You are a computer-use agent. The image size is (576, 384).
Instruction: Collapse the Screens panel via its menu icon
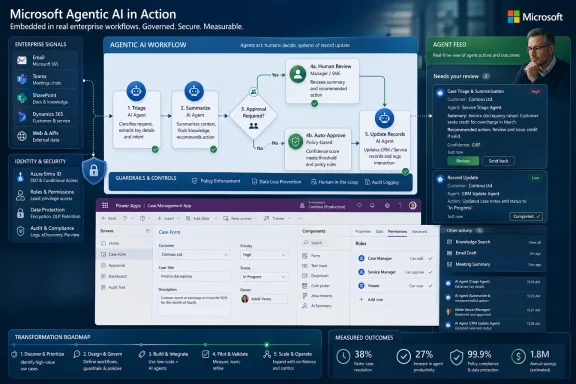point(148,231)
